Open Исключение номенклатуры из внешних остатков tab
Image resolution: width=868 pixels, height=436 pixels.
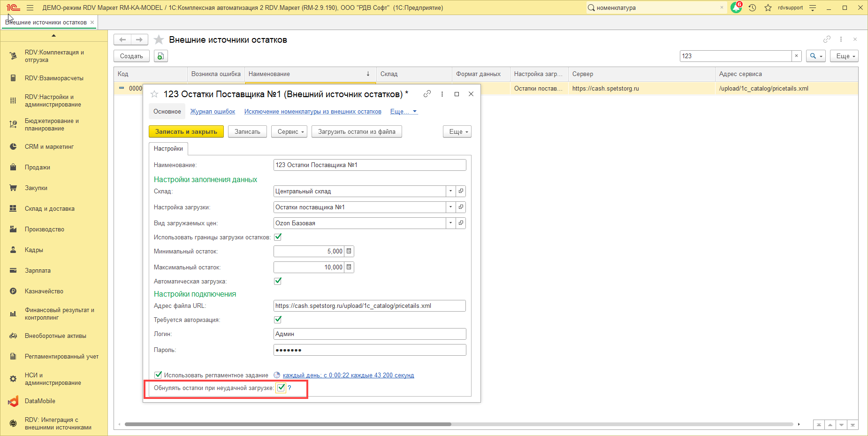(x=312, y=112)
